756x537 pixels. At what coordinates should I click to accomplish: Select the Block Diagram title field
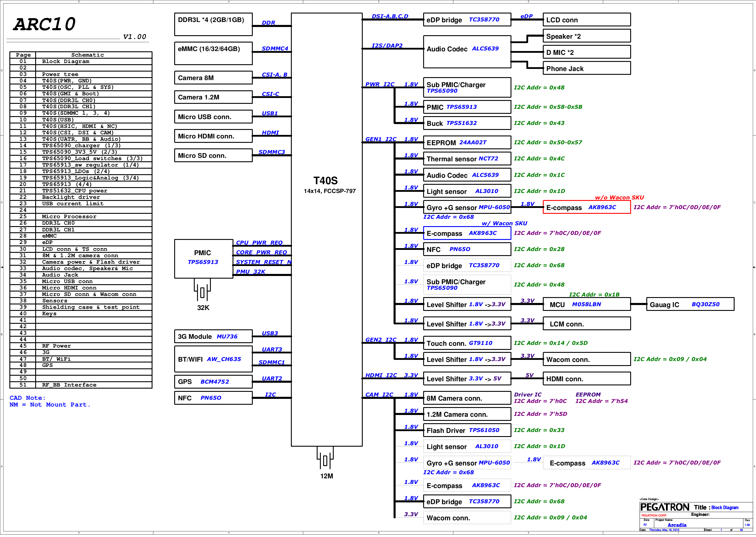725,508
